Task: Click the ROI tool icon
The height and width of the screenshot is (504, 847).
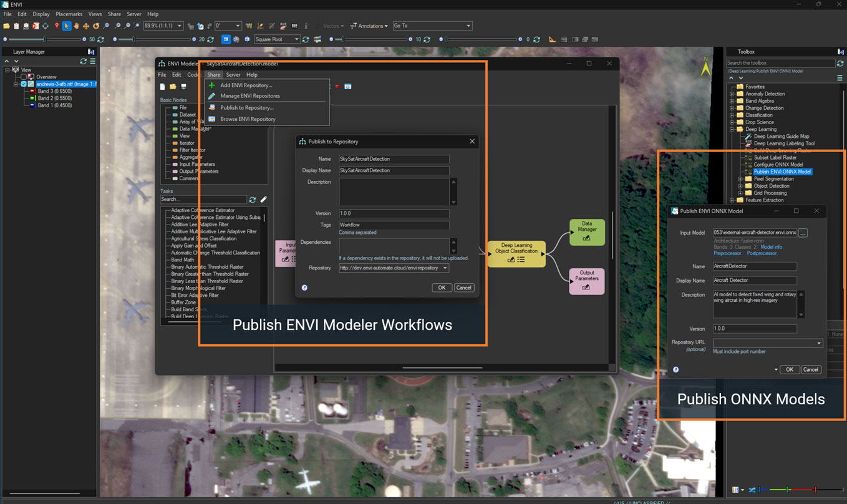Action: (x=284, y=26)
